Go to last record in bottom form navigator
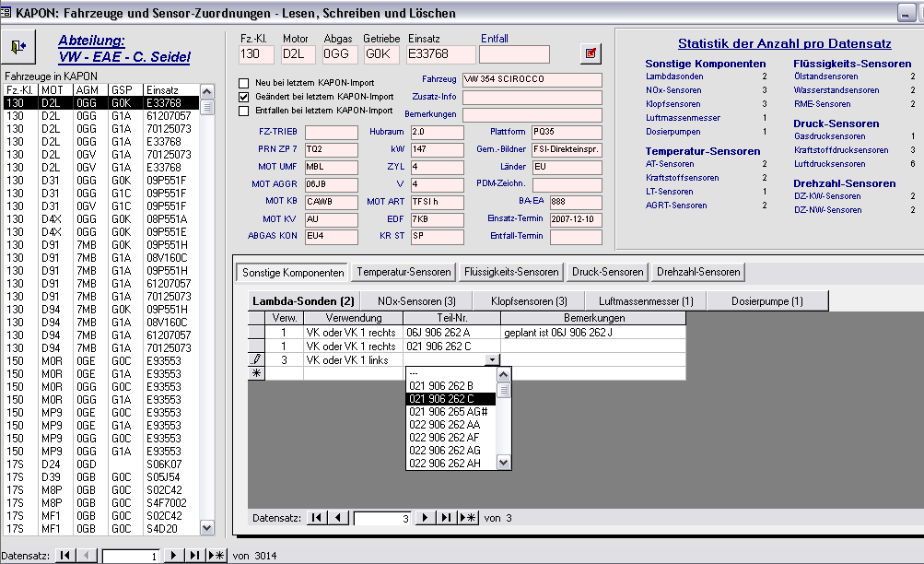The image size is (924, 564). coord(194,555)
